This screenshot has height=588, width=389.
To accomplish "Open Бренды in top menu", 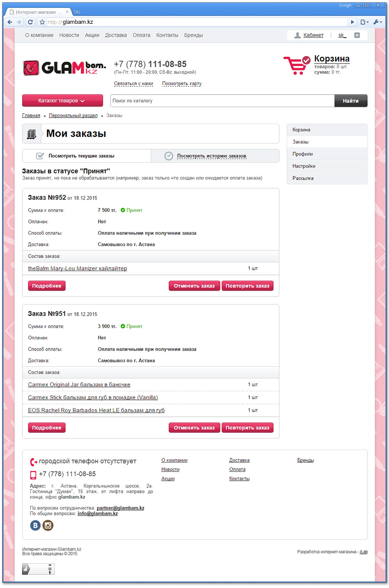I will tap(193, 35).
